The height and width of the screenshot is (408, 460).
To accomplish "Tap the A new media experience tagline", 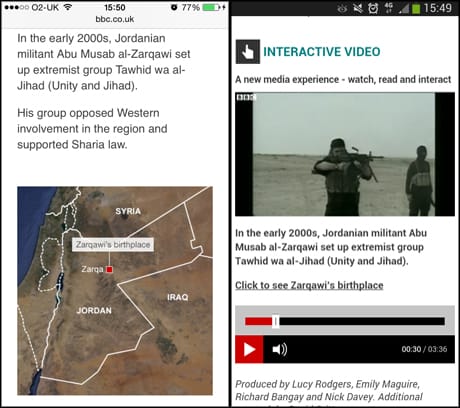I will coord(343,79).
